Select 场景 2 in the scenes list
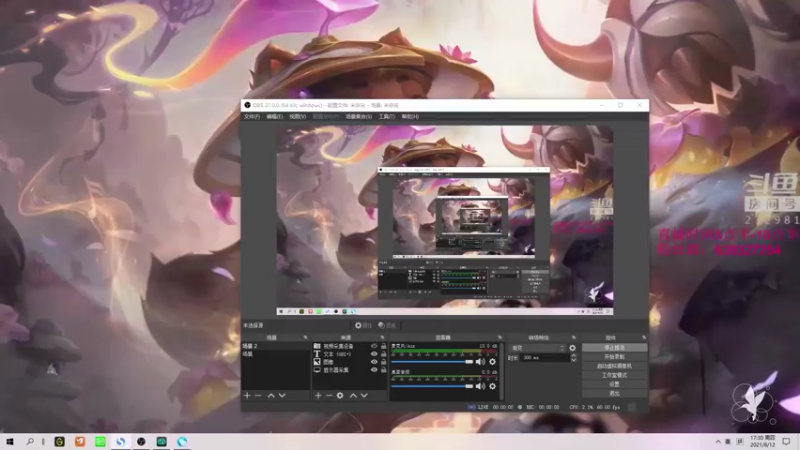Image resolution: width=800 pixels, height=450 pixels. click(276, 346)
